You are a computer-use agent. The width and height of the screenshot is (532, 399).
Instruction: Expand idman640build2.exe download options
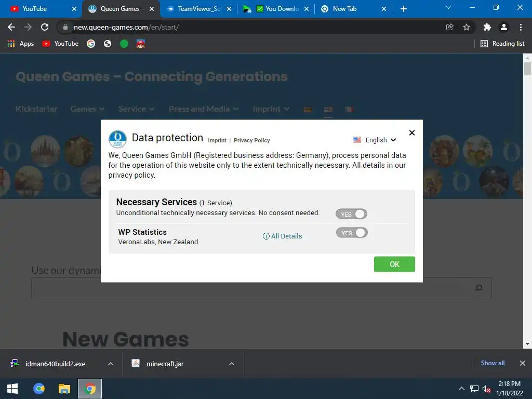point(111,364)
